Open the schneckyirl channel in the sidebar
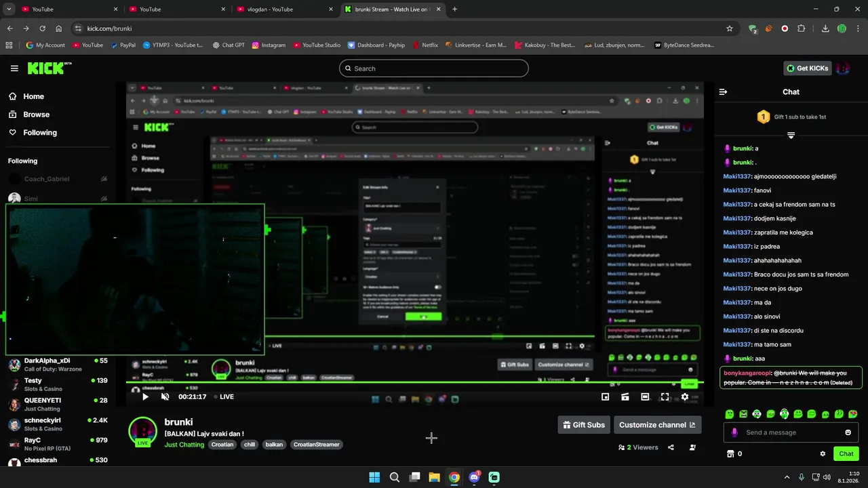This screenshot has height=488, width=868. click(x=57, y=424)
